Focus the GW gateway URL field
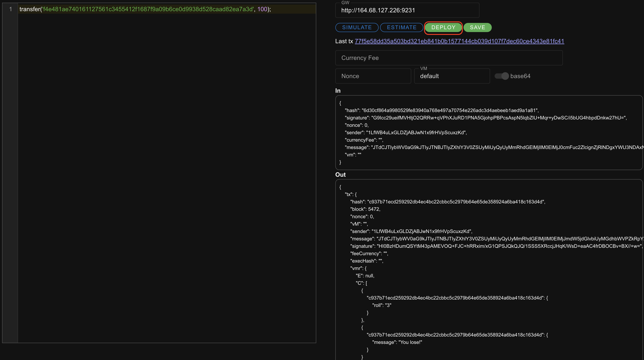 407,10
